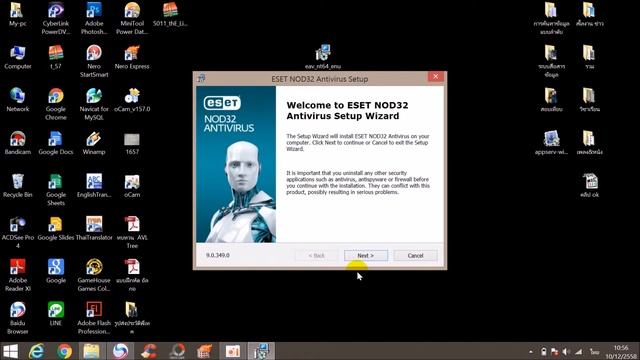Select Adobe Flash Professional desktop icon
Screen dimensions: 640x360
tap(94, 318)
